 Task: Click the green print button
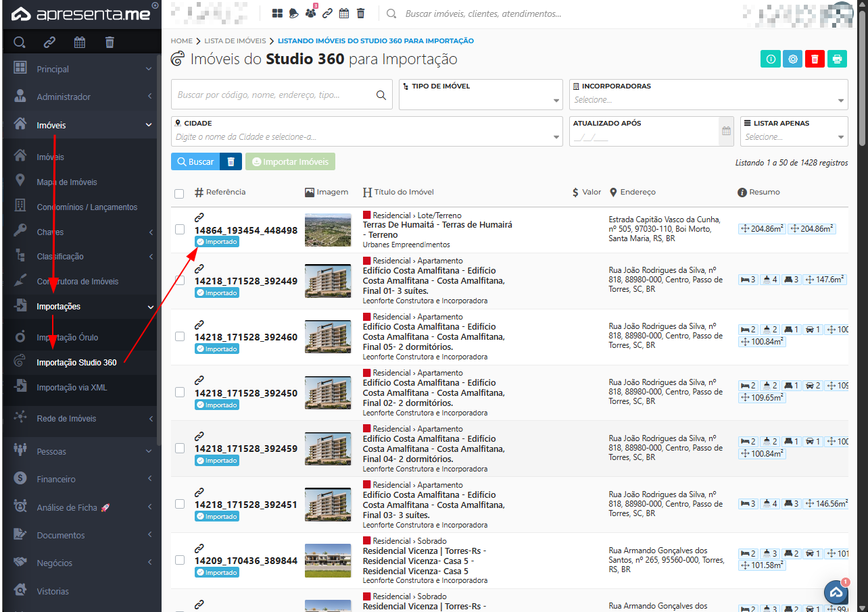point(837,59)
